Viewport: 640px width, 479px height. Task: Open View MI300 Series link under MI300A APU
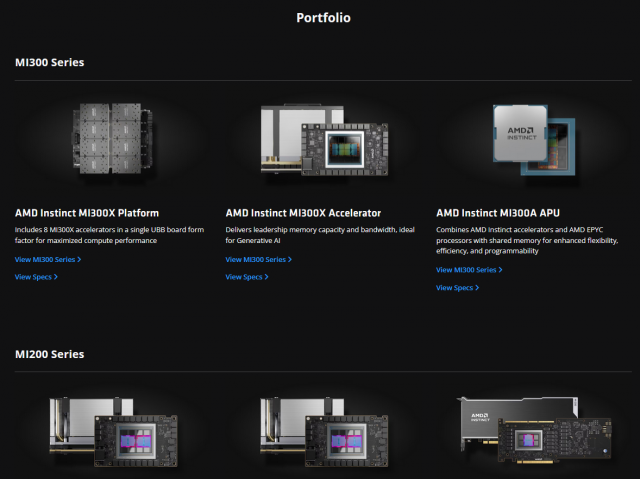469,270
